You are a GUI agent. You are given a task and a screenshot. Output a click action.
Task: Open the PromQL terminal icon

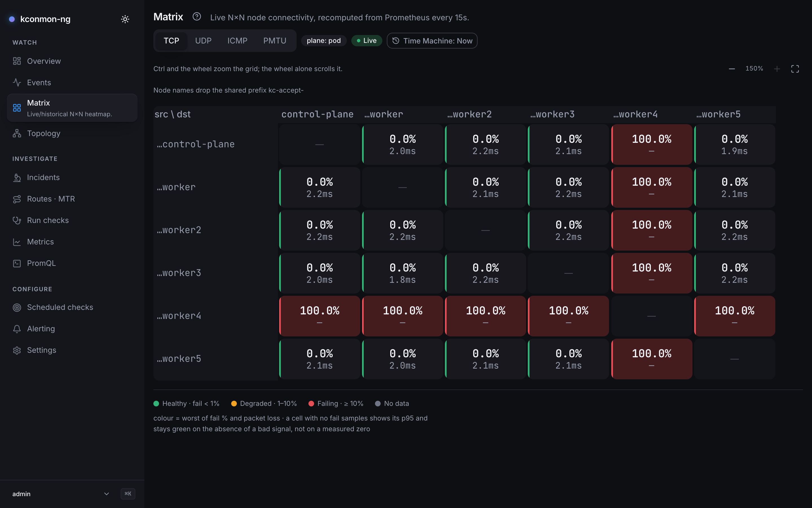(x=17, y=263)
